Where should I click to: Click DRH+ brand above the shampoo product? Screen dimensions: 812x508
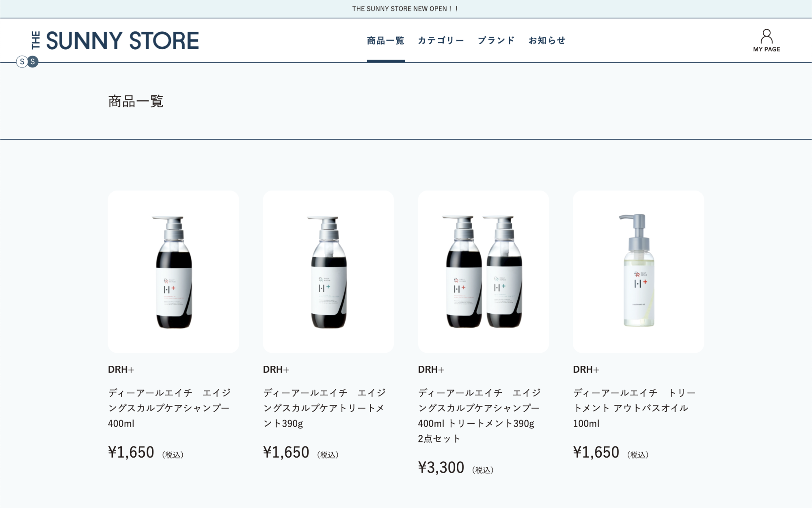coord(121,369)
